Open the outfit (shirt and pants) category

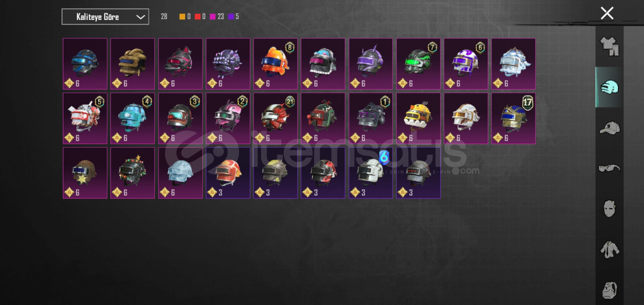610,47
